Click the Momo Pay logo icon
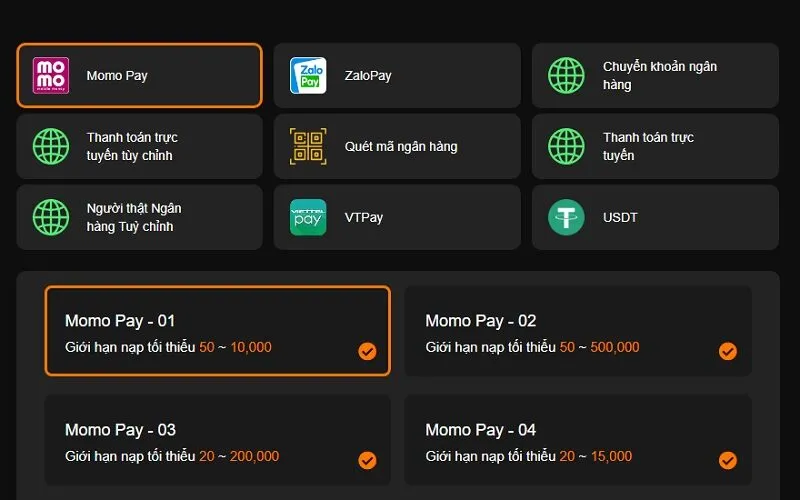Viewport: 800px width, 500px height. [50, 75]
